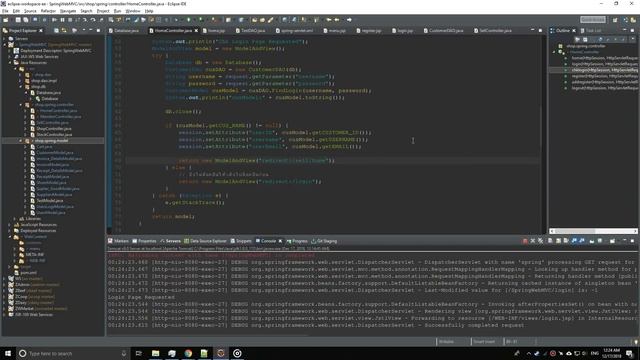640x360 pixels.
Task: Switch to spring-servlet.xml editor tab
Action: (x=294, y=31)
